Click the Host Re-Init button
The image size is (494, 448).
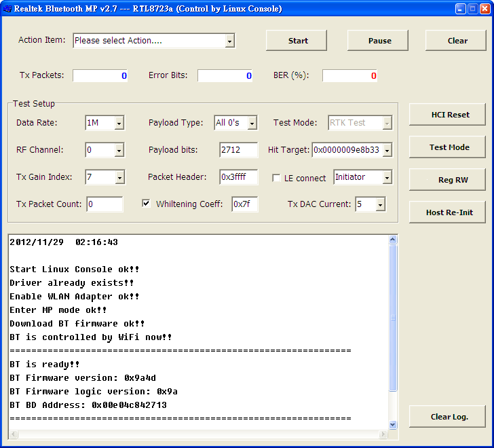[447, 212]
